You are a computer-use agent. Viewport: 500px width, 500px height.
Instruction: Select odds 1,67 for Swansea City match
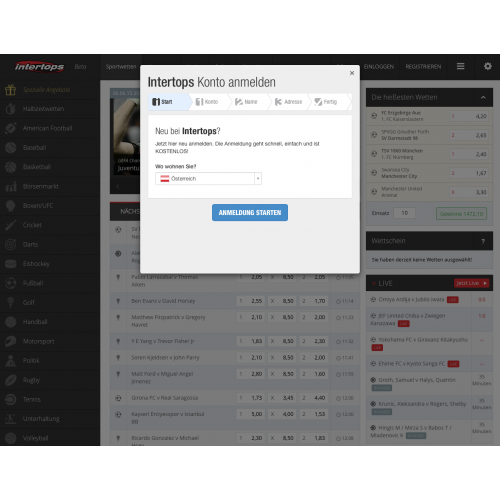coord(469,173)
